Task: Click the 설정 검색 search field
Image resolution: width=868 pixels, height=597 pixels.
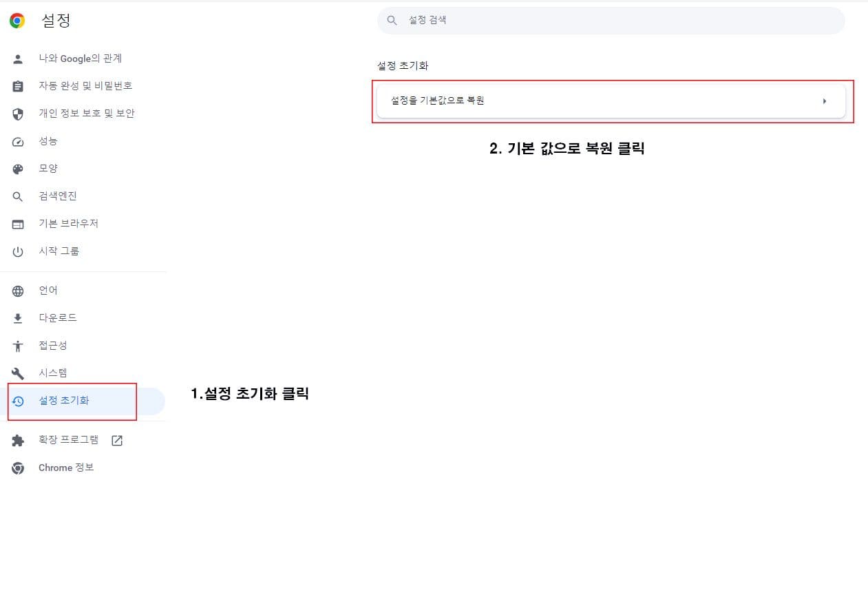Action: point(611,20)
